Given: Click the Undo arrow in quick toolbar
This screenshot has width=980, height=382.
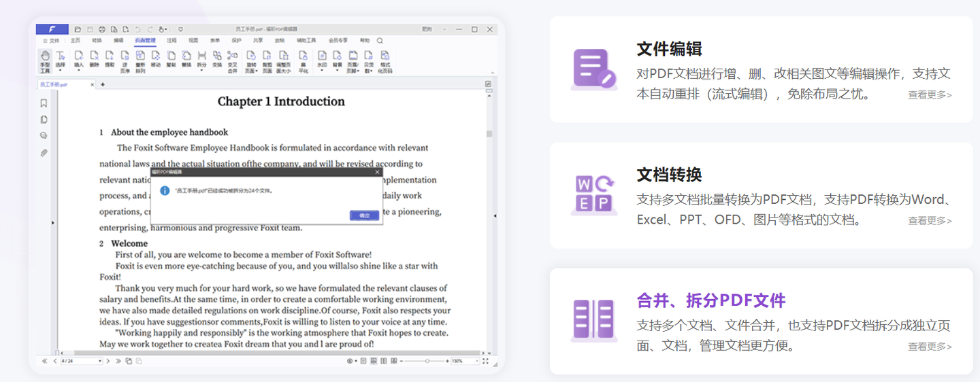Looking at the screenshot, I should 138,29.
